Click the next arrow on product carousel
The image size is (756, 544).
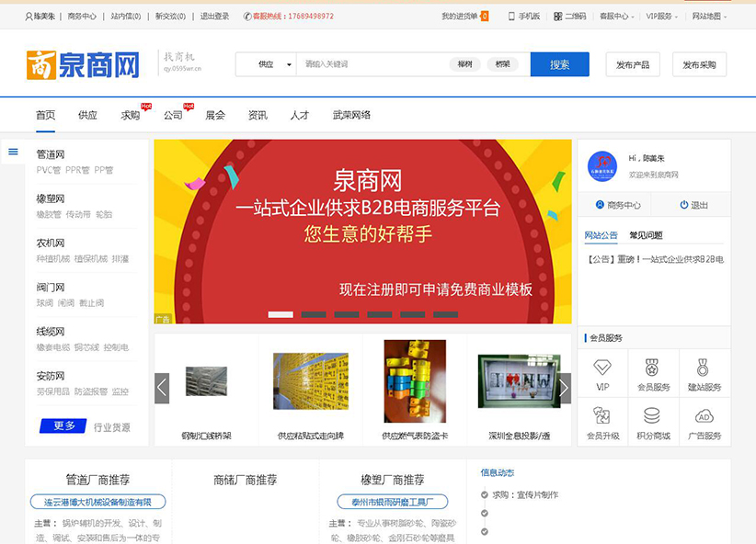[x=563, y=387]
